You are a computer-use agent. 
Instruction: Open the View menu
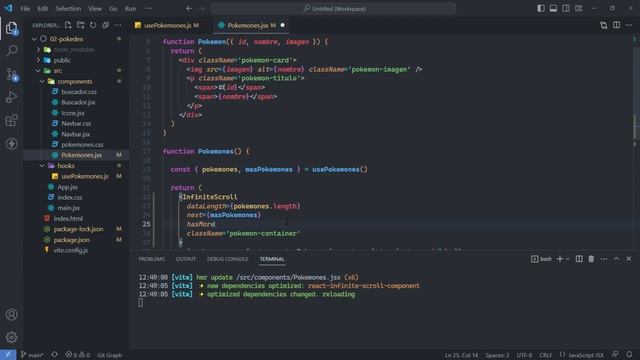pos(95,9)
